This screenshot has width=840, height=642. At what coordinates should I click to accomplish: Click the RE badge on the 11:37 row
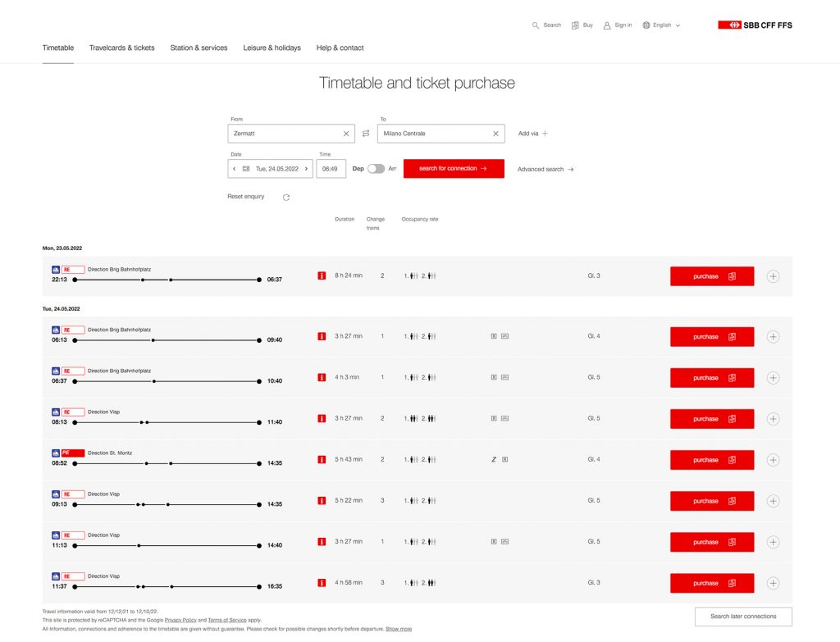coord(73,576)
